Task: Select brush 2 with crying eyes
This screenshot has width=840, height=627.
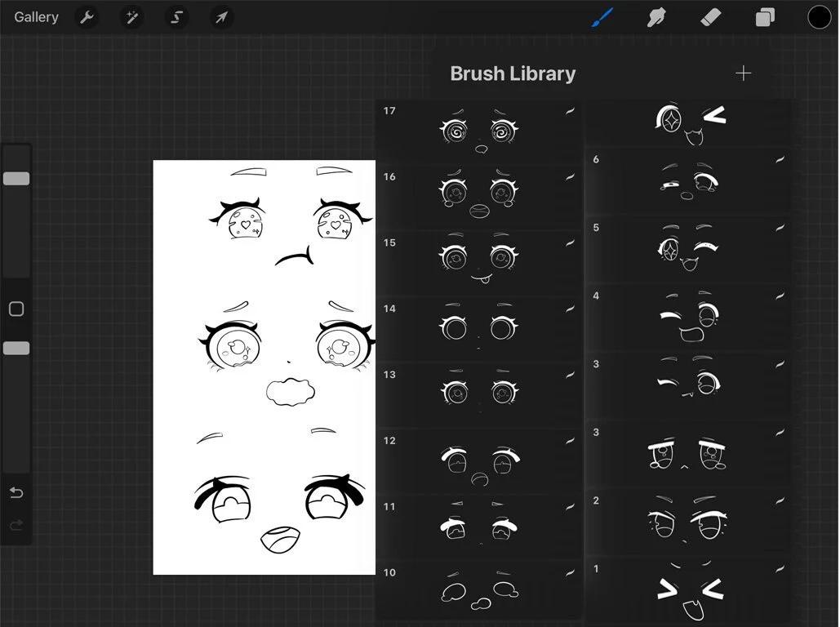Action: pos(689,523)
